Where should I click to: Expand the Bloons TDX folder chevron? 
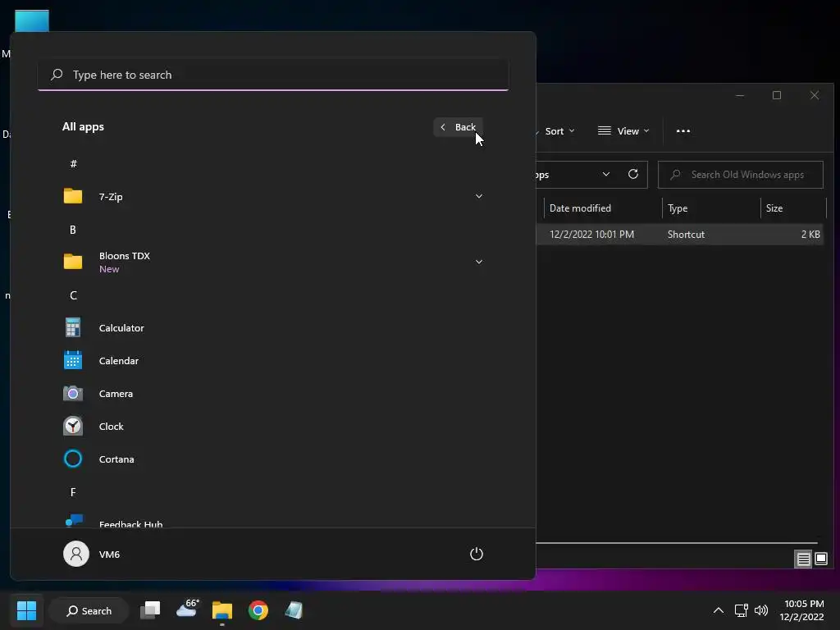(x=479, y=262)
